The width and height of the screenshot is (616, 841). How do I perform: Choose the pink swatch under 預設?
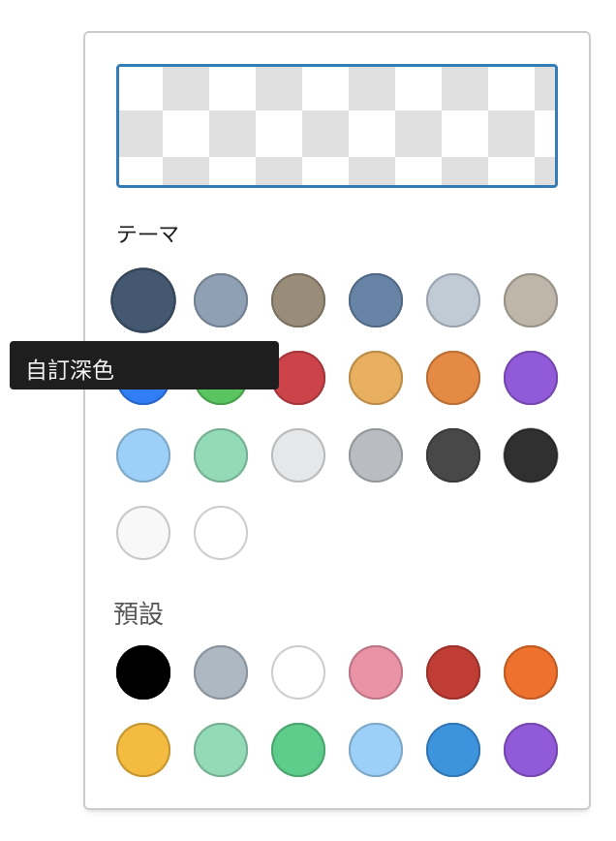tap(376, 672)
